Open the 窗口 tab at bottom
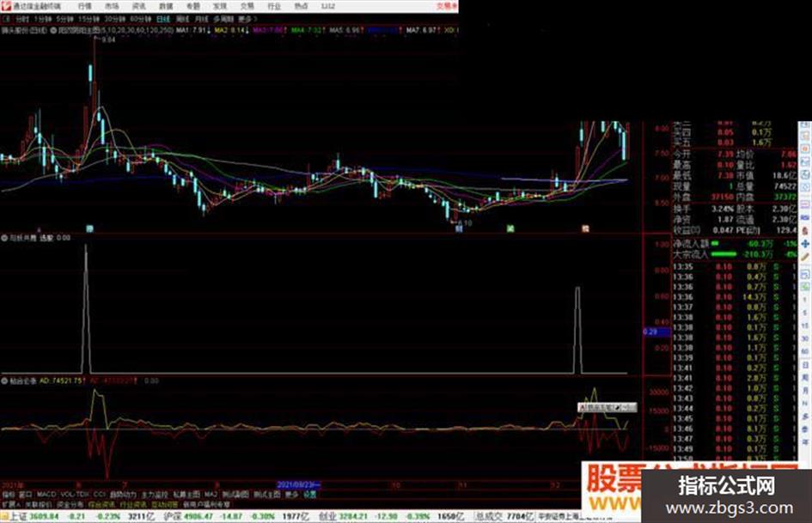Viewport: 812px width, 523px height. (x=26, y=495)
